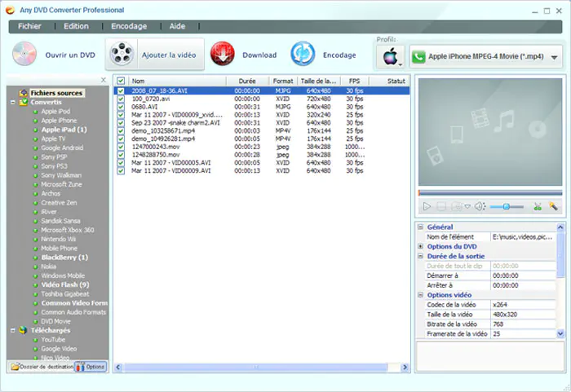Uncheck the Sep 23 2007 -snake charm2.AVI checkbox

(x=121, y=123)
